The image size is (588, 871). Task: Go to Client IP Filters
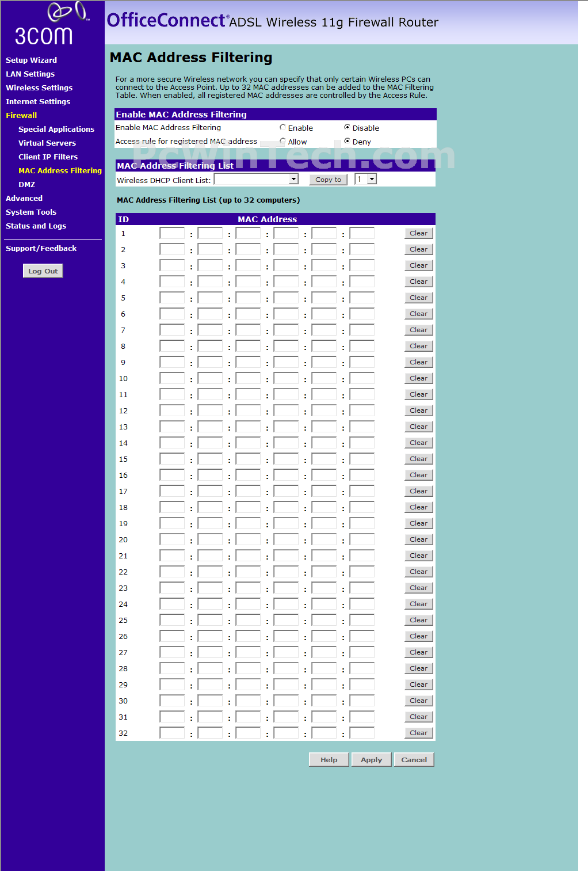click(x=48, y=157)
